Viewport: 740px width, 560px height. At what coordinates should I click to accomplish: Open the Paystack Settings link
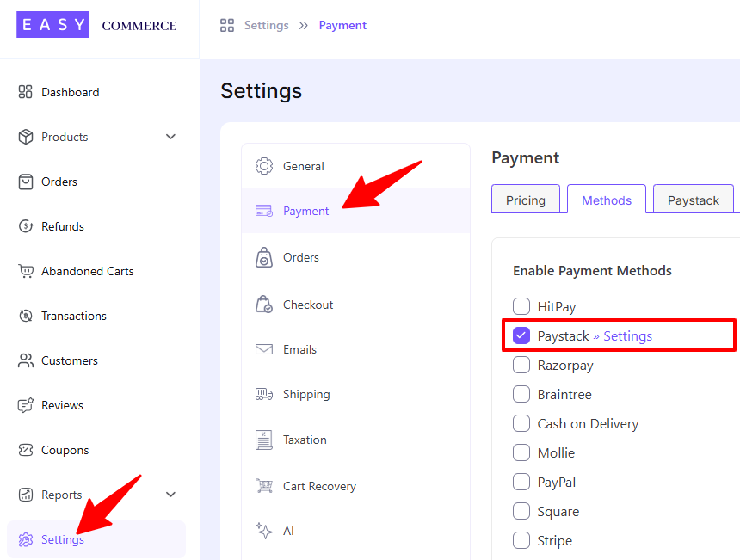[627, 335]
